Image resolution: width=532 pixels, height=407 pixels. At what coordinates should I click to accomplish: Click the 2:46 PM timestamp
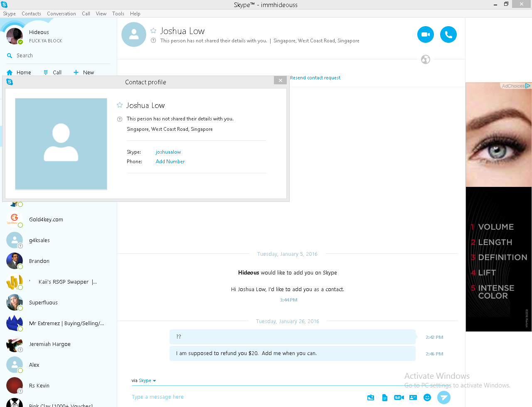[434, 354]
